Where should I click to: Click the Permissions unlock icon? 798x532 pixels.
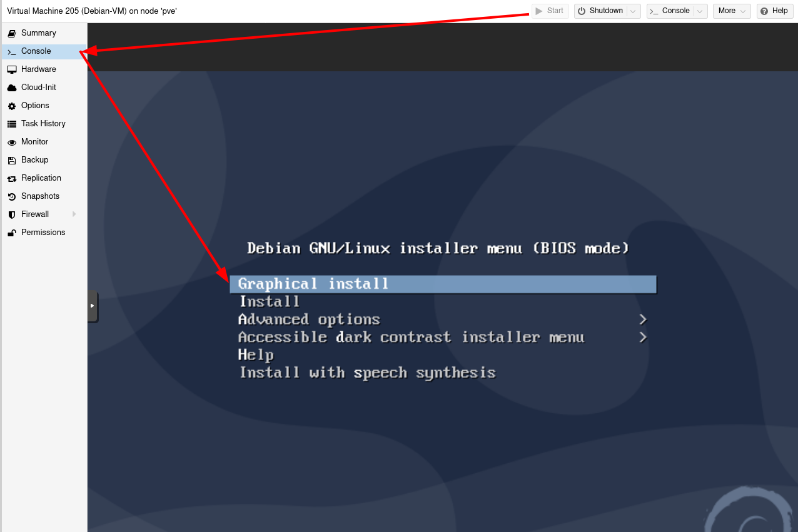(x=11, y=233)
